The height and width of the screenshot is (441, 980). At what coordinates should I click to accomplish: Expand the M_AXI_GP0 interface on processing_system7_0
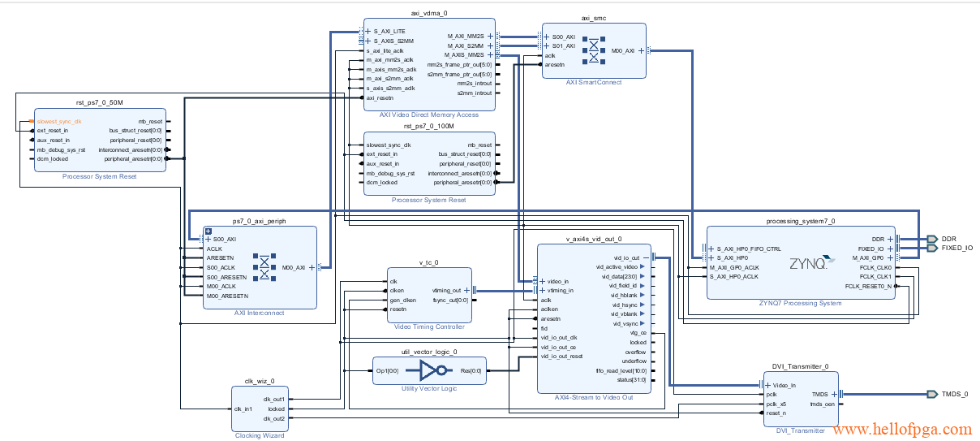890,257
